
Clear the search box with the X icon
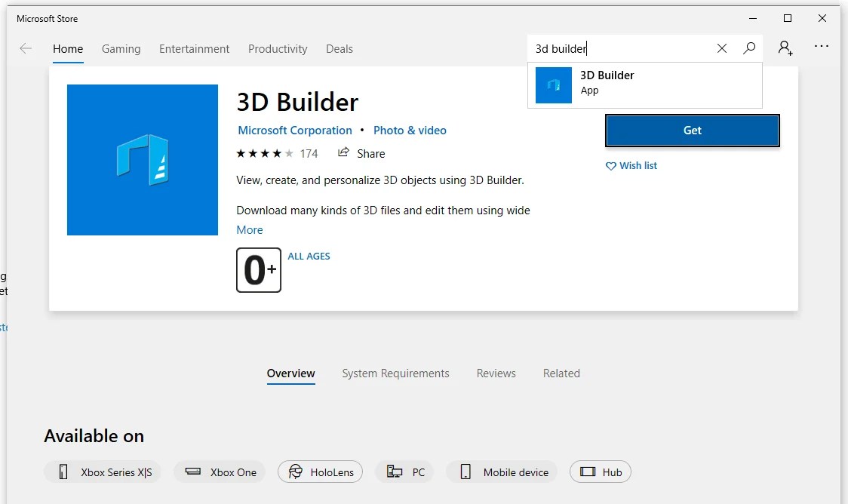click(721, 49)
